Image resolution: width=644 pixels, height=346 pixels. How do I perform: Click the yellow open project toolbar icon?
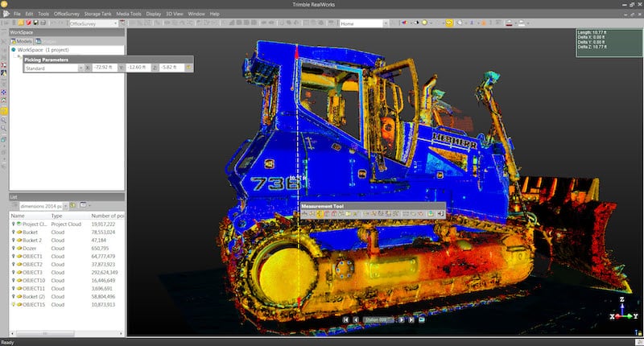click(21, 23)
